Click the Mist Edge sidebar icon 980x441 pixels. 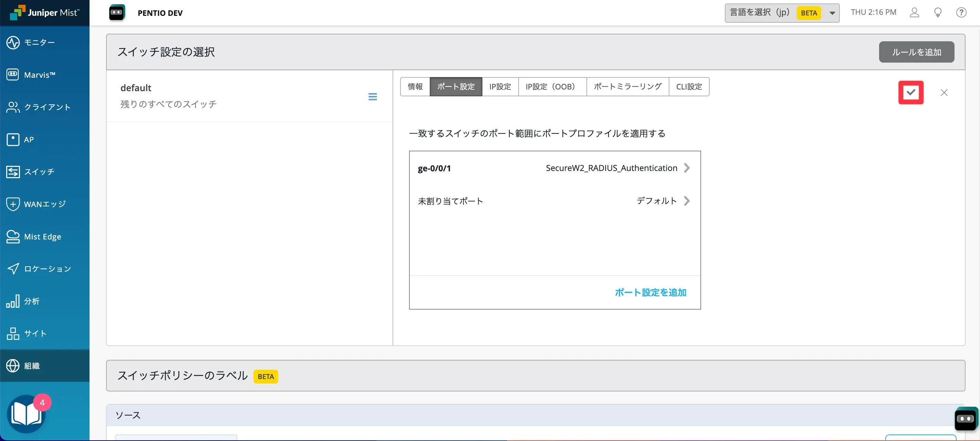(x=13, y=236)
